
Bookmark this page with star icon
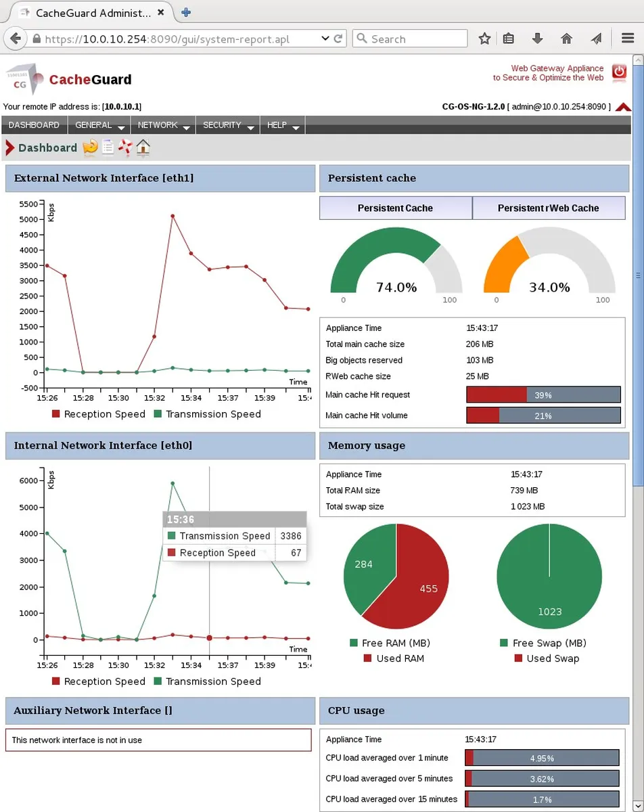tap(484, 39)
